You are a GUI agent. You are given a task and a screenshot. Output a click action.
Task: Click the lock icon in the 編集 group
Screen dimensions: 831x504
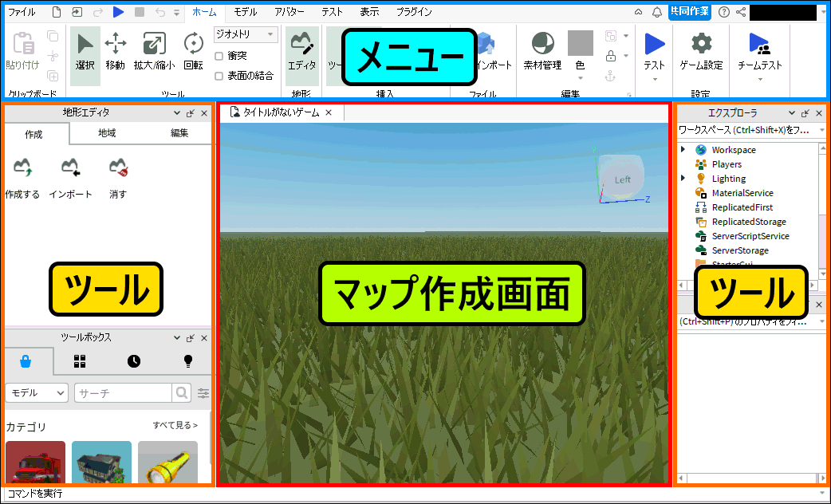click(x=611, y=56)
